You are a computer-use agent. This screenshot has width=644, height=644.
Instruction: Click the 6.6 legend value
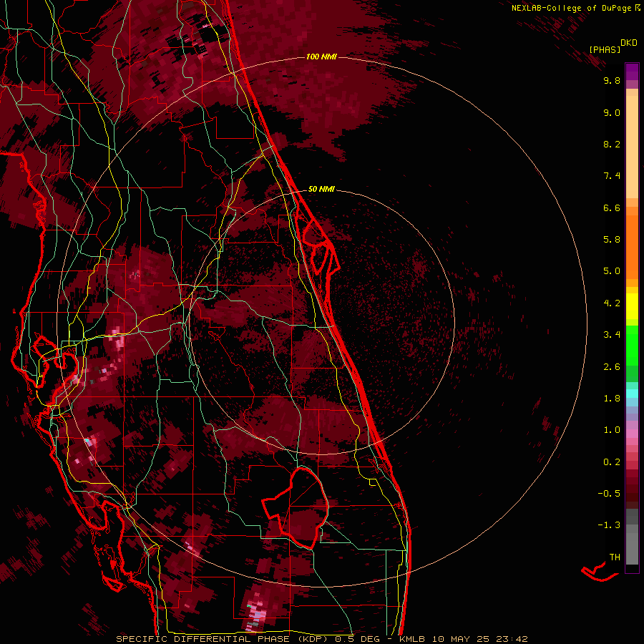[612, 208]
